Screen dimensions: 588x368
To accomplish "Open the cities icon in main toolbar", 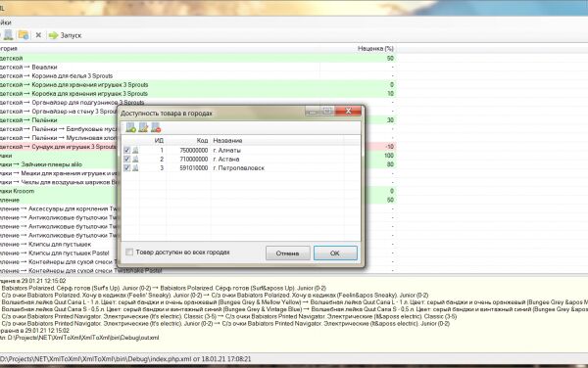I will 8,35.
